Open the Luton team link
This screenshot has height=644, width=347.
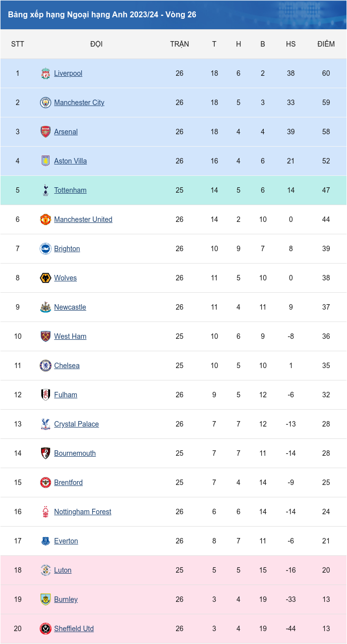pyautogui.click(x=63, y=570)
